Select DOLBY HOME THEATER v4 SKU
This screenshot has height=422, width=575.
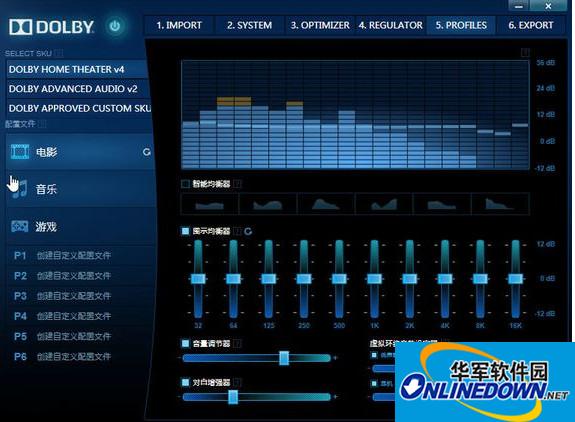[x=77, y=69]
